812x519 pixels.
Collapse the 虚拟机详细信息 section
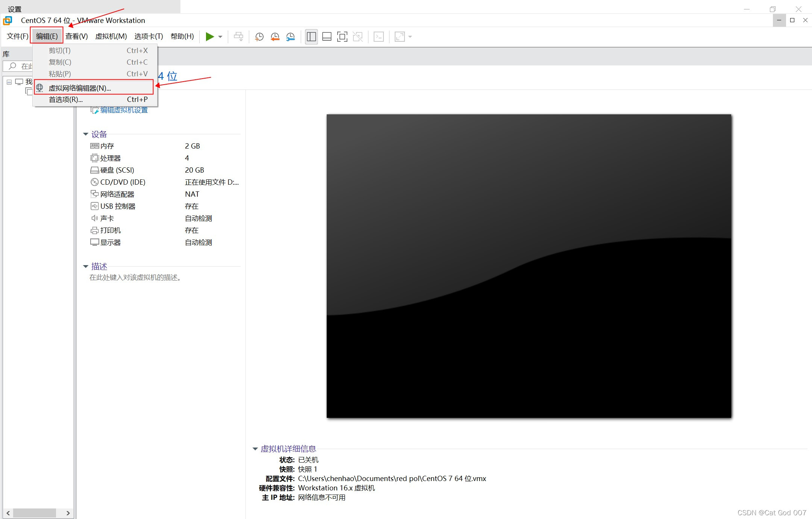(x=255, y=449)
